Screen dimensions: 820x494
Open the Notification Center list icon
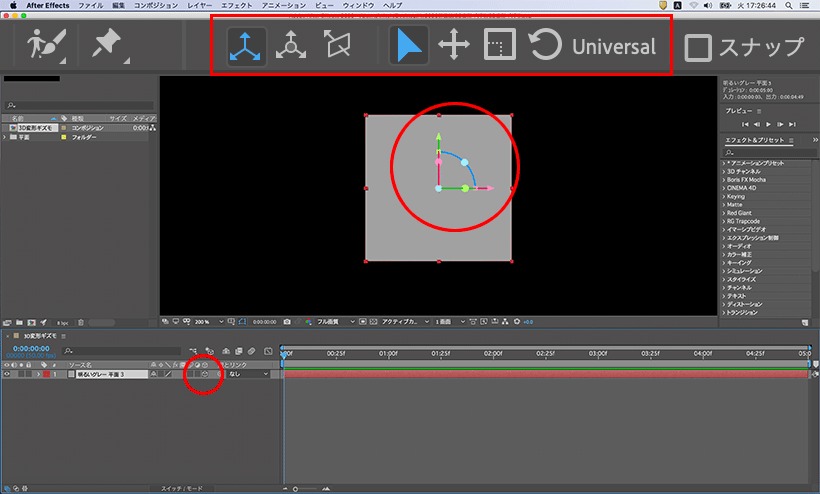[805, 5]
